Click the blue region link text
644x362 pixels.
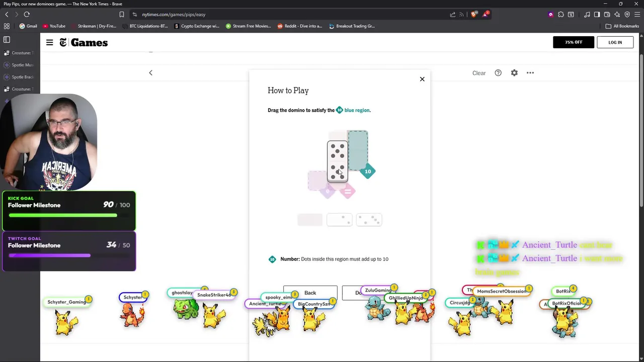[x=357, y=110]
